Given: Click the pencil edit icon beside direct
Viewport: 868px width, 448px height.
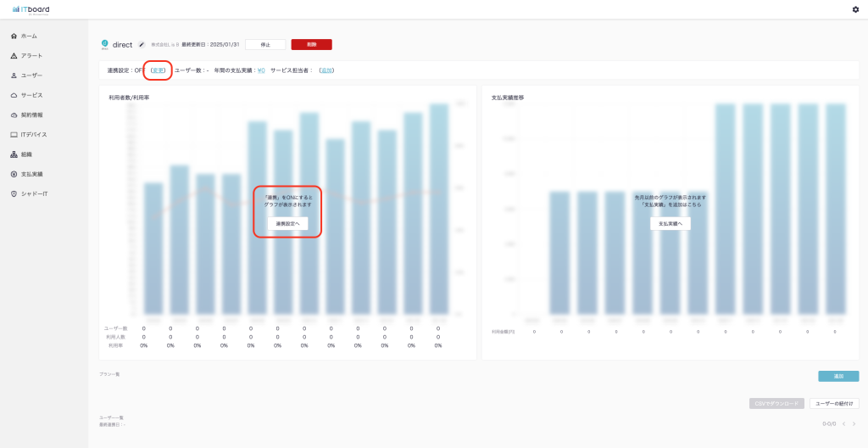Looking at the screenshot, I should coord(142,44).
